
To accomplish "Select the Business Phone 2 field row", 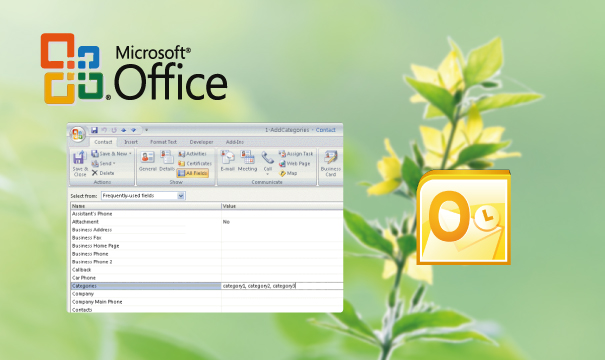I will 207,262.
